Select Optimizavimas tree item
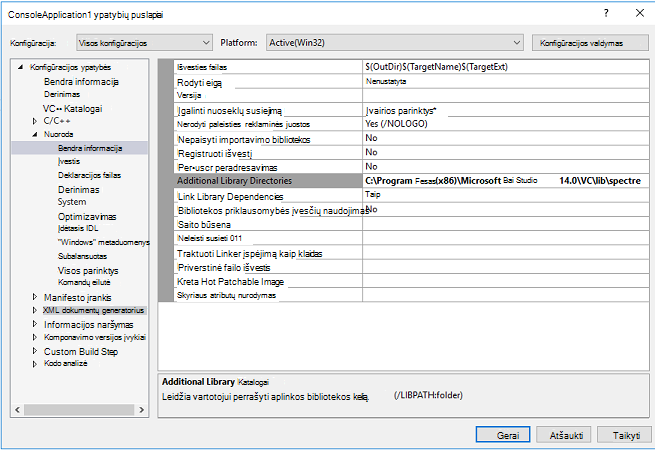The height and width of the screenshot is (450, 655). (87, 217)
